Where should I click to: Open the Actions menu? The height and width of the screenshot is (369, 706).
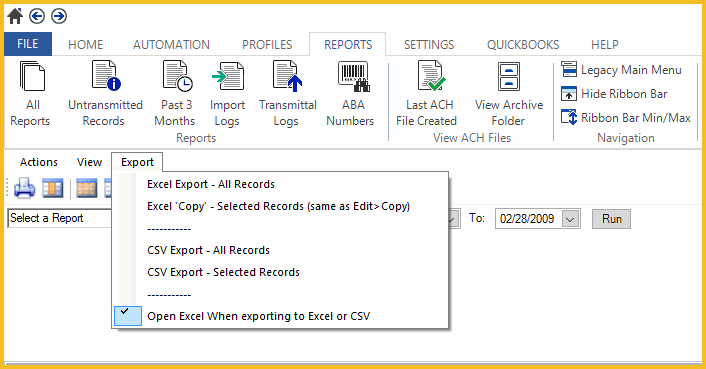tap(39, 162)
